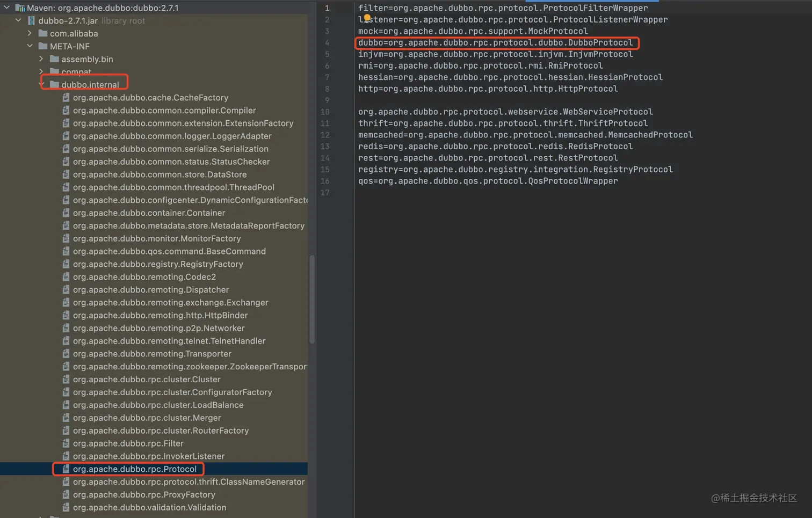The width and height of the screenshot is (812, 518).
Task: Select the ZookeeperTransporter file
Action: (x=190, y=367)
